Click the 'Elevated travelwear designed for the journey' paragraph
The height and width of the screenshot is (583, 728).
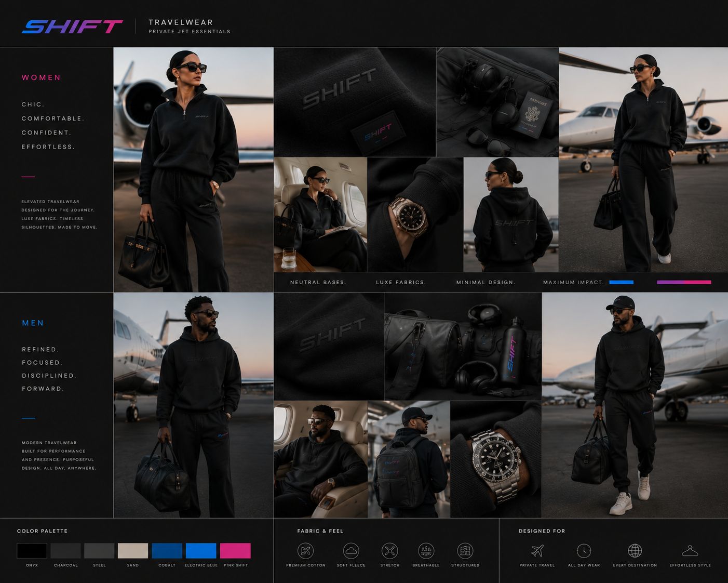59,214
